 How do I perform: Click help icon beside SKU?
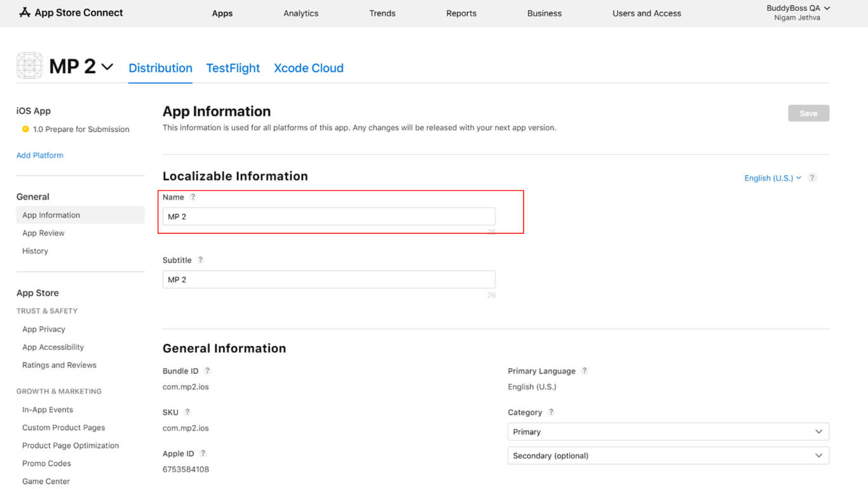pyautogui.click(x=187, y=412)
